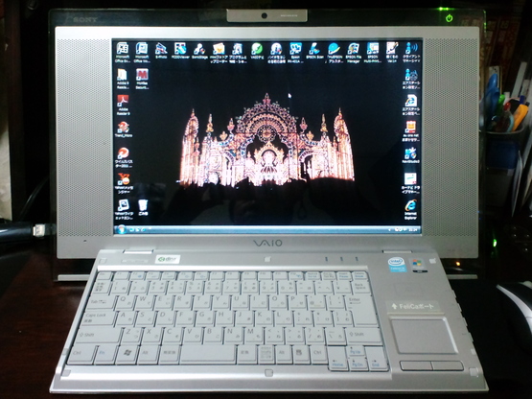Launch the Adobe Reader 9 shortcut

click(x=123, y=106)
